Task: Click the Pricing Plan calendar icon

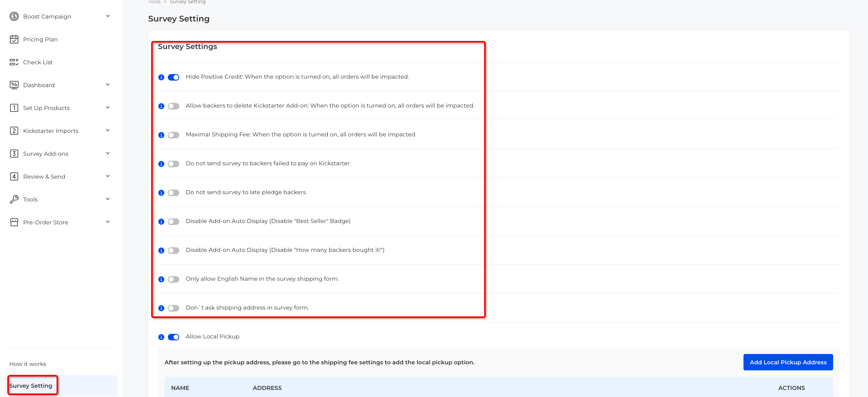Action: (14, 39)
